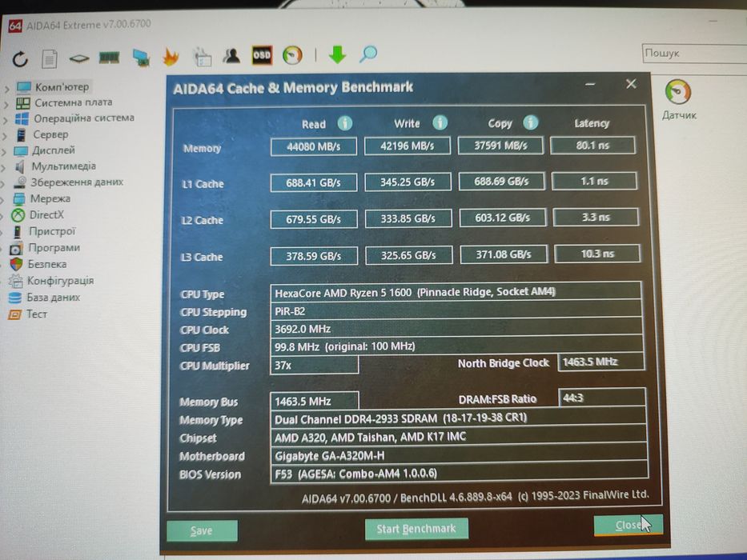Toggle the OSD panel icon
The image size is (747, 560).
(262, 55)
